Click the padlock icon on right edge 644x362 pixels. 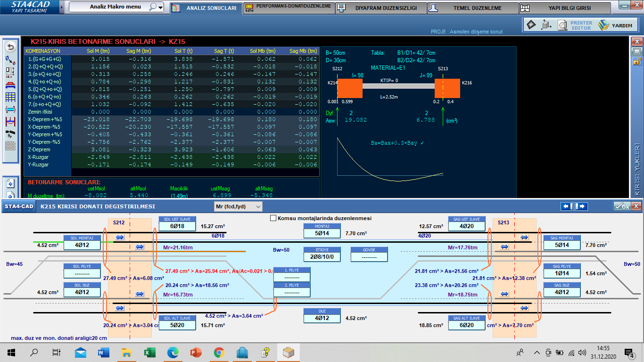point(636,61)
